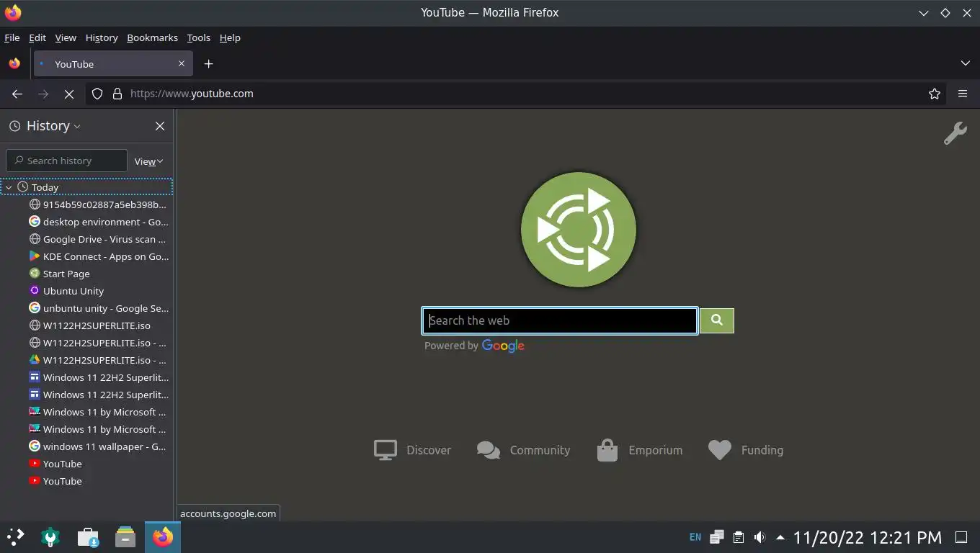Stop loading the page
The width and height of the screenshot is (980, 553).
click(x=69, y=94)
